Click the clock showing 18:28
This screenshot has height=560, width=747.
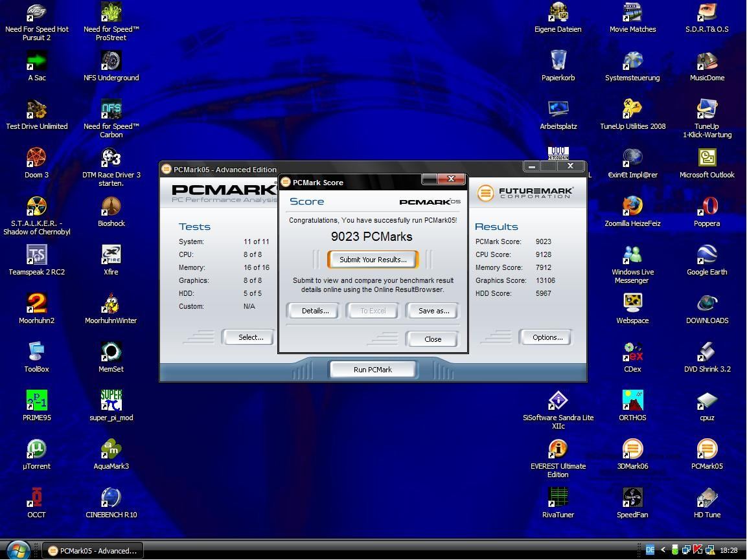(x=729, y=550)
